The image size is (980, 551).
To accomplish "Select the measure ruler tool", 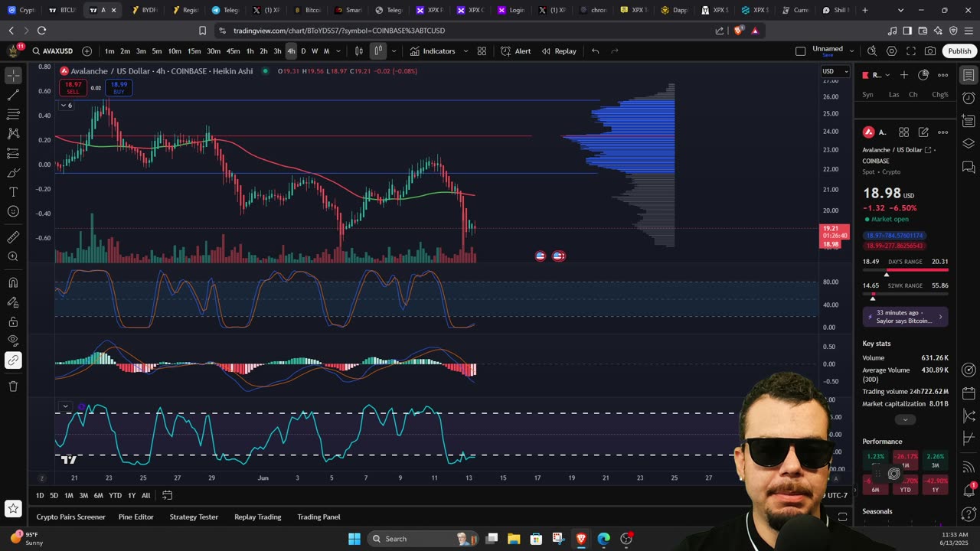I will (13, 237).
